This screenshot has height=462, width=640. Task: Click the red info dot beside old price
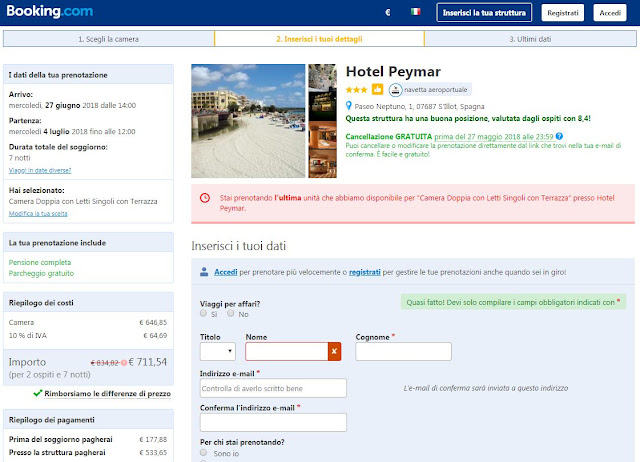pyautogui.click(x=124, y=363)
